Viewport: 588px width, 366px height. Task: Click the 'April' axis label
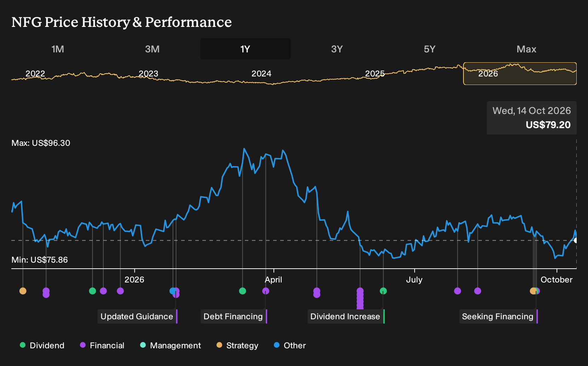(x=273, y=280)
